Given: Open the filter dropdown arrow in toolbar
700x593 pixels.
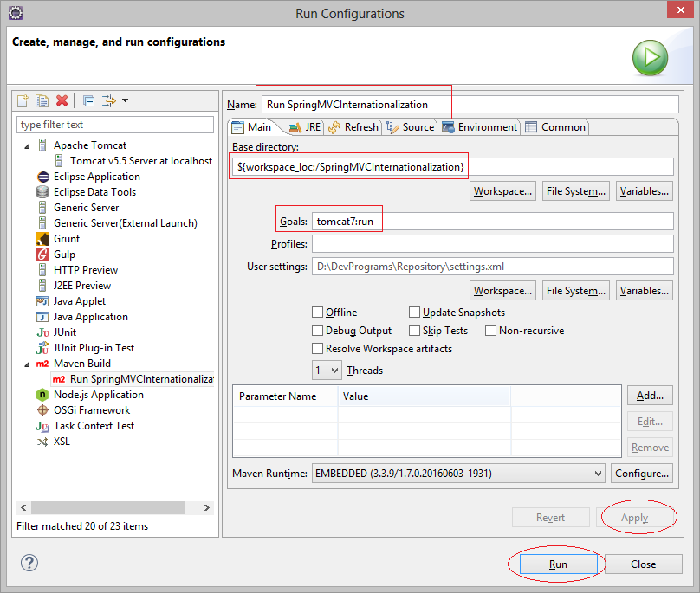Looking at the screenshot, I should (125, 100).
